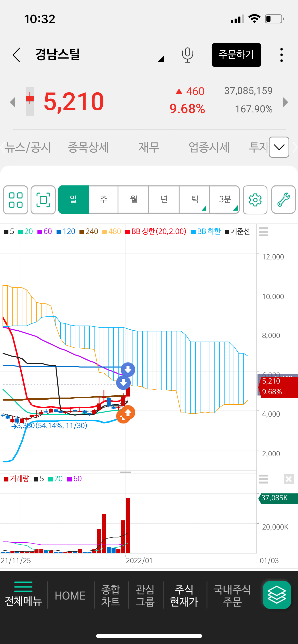Tap the orange up-arrow chart marker
The image size is (298, 644).
[128, 413]
